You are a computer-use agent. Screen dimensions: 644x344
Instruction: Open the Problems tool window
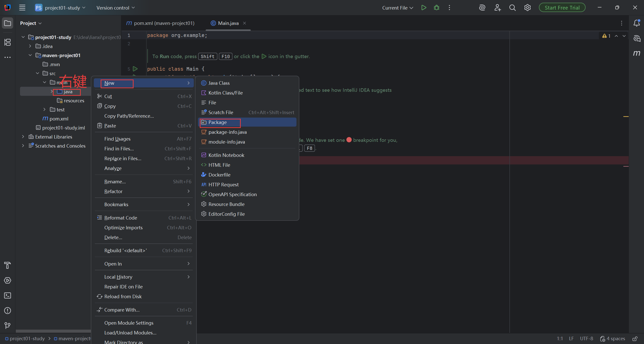pyautogui.click(x=8, y=311)
